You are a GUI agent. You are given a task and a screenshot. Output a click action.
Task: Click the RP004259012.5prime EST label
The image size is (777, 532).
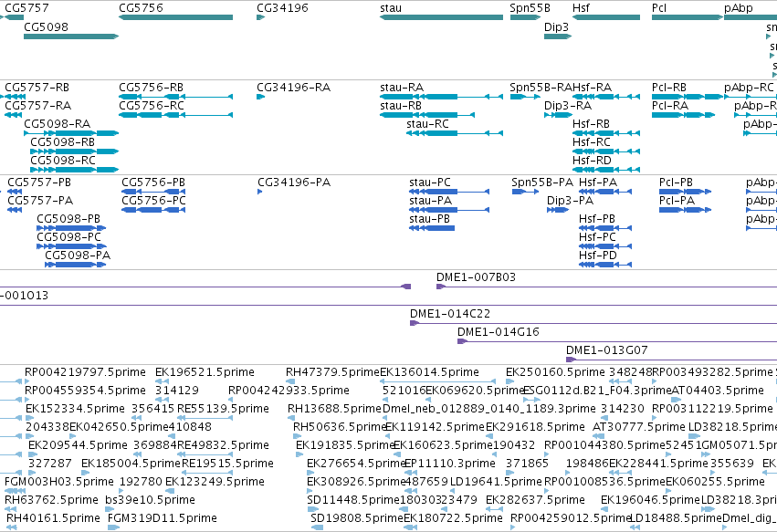click(x=571, y=518)
